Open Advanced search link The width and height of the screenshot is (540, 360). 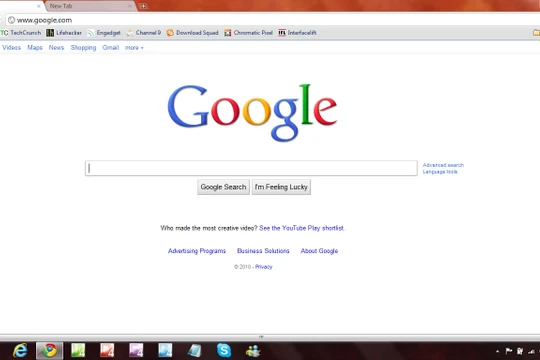tap(443, 165)
